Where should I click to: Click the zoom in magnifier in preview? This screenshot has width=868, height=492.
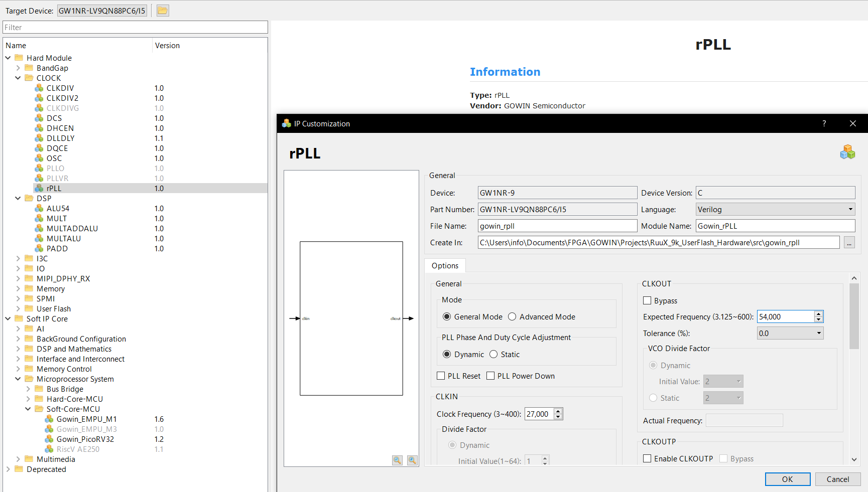click(x=412, y=460)
